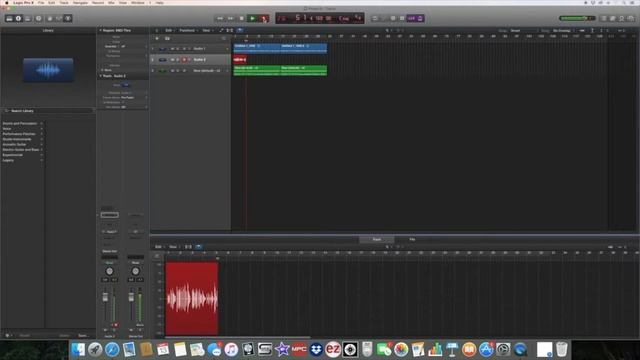Click the Rewind transport button

[x=220, y=18]
